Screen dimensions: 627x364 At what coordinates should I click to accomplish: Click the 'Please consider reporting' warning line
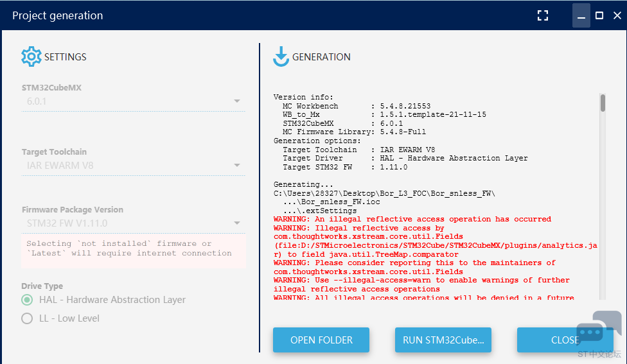pyautogui.click(x=414, y=263)
